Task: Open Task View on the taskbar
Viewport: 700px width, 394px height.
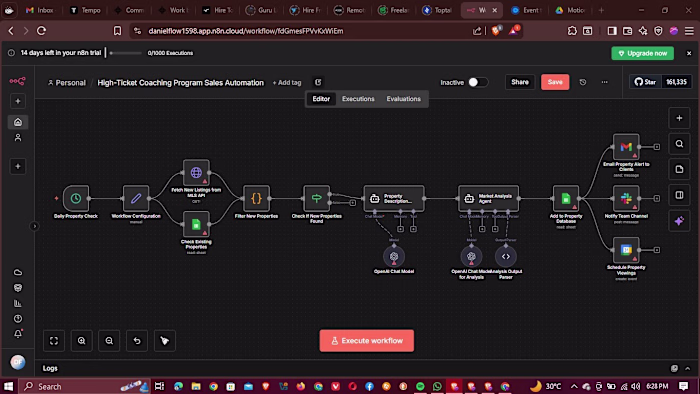Action: (159, 386)
